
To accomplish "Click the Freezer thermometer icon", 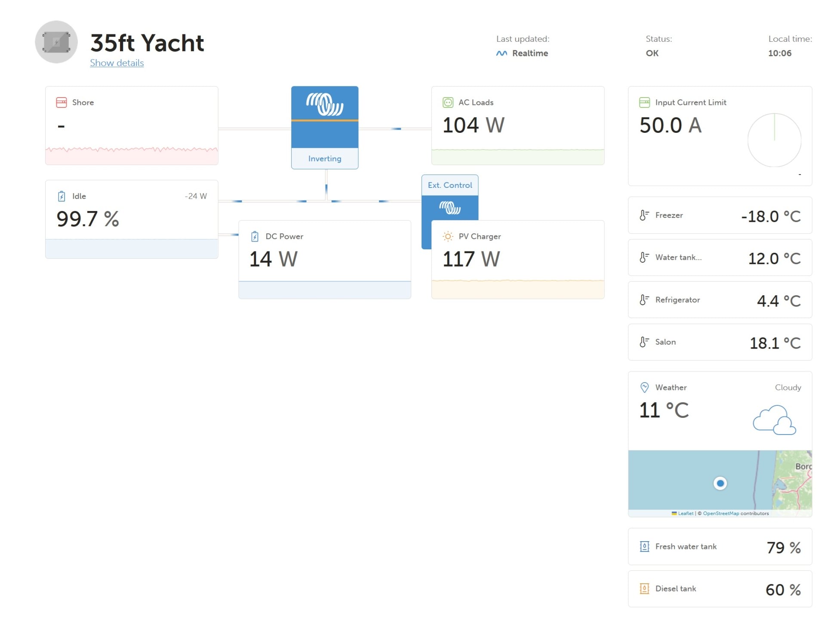I will (x=644, y=215).
